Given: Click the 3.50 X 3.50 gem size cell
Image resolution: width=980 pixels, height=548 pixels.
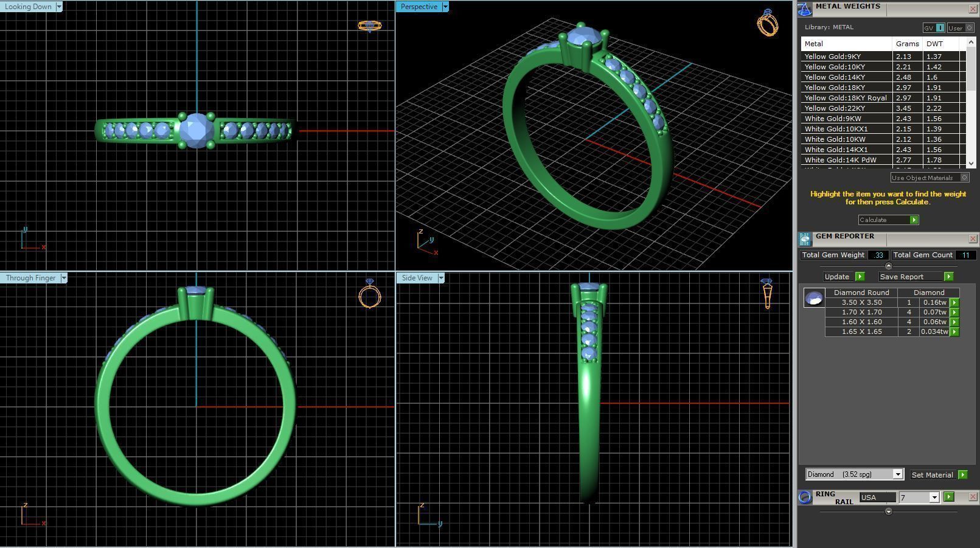Looking at the screenshot, I should pos(861,302).
